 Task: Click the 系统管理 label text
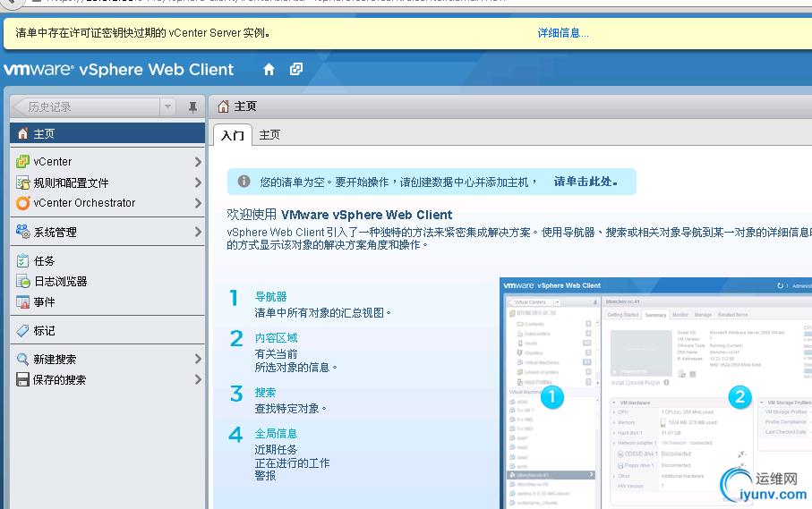coord(55,233)
